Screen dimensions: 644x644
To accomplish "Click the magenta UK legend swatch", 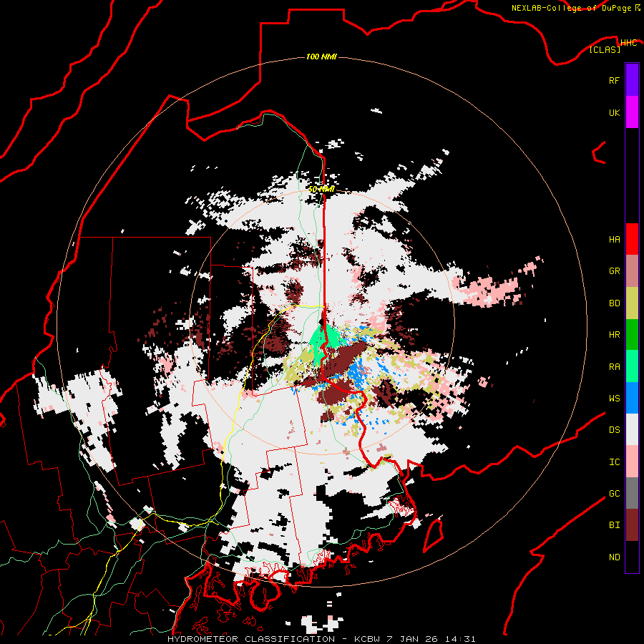I will [632, 112].
